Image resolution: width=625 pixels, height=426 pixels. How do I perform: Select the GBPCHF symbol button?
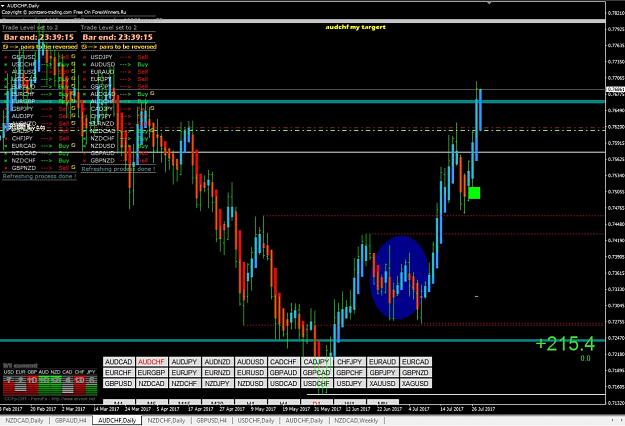(350, 373)
